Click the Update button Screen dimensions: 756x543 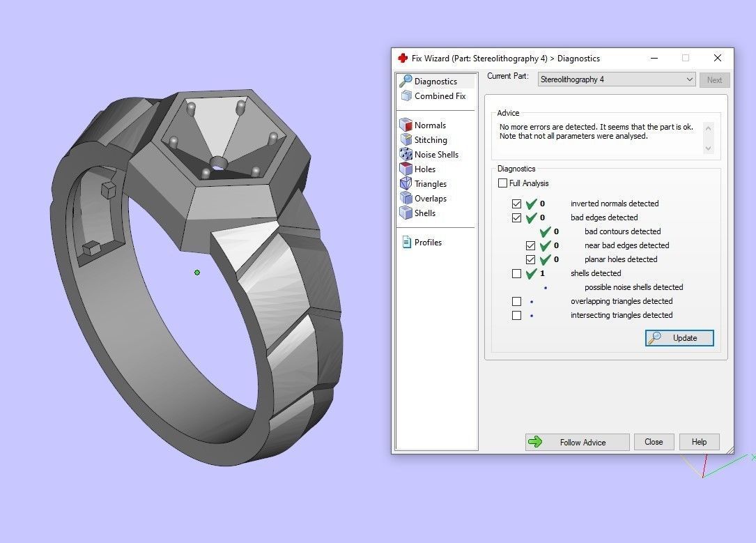(679, 338)
